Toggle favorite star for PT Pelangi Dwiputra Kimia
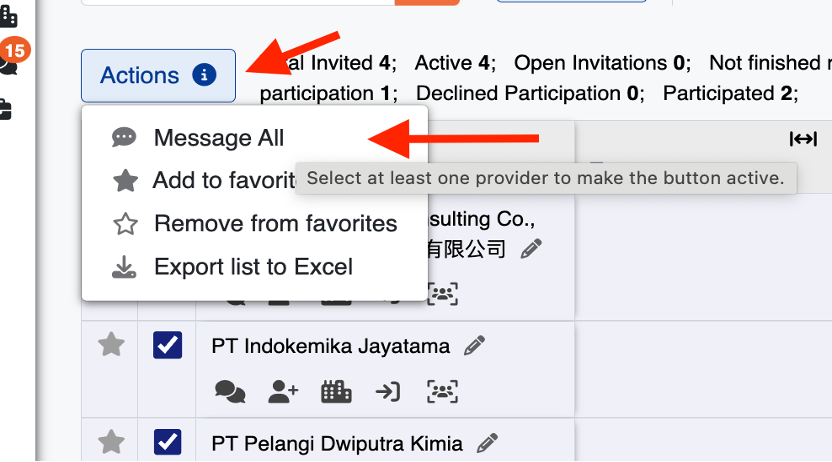Image resolution: width=832 pixels, height=462 pixels. pos(111,442)
